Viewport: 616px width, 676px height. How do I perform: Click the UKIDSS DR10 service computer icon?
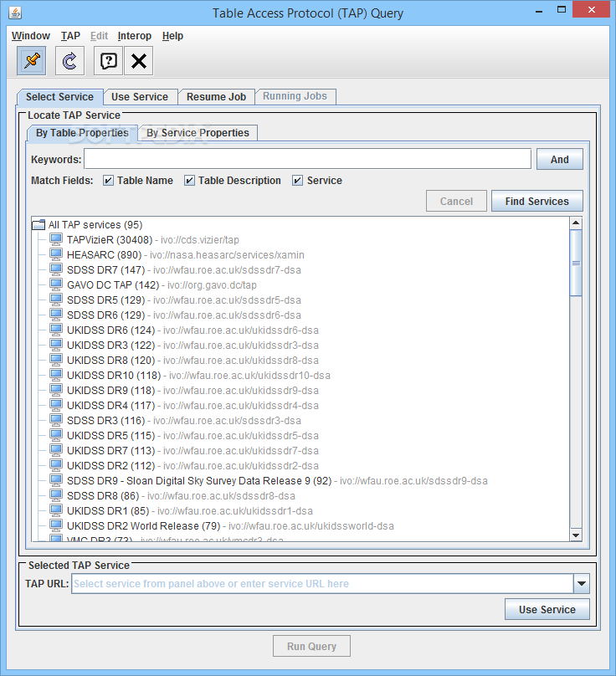(56, 375)
